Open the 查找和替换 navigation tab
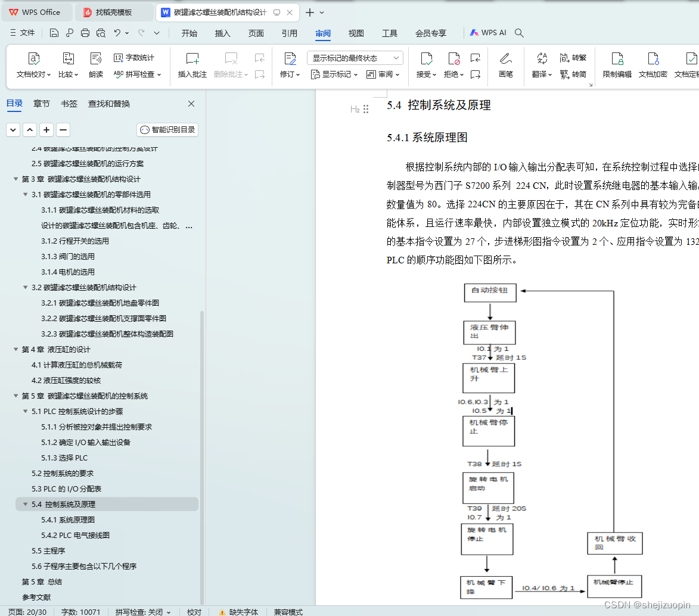 click(x=109, y=104)
